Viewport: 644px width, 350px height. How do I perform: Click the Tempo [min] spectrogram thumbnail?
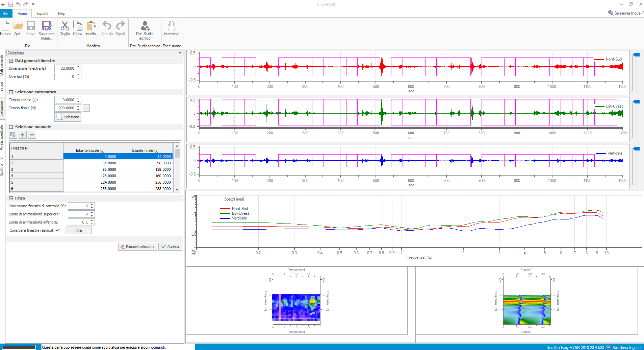point(296,301)
